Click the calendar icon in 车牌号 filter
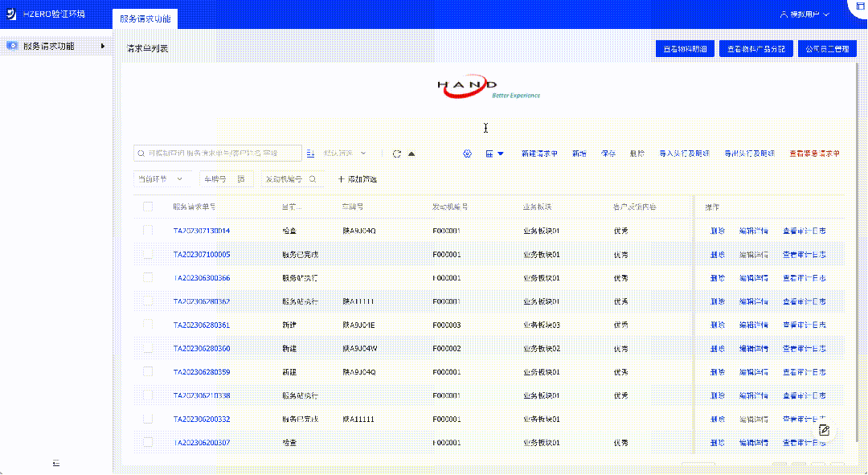Viewport: 868px width, 475px height. pos(241,179)
